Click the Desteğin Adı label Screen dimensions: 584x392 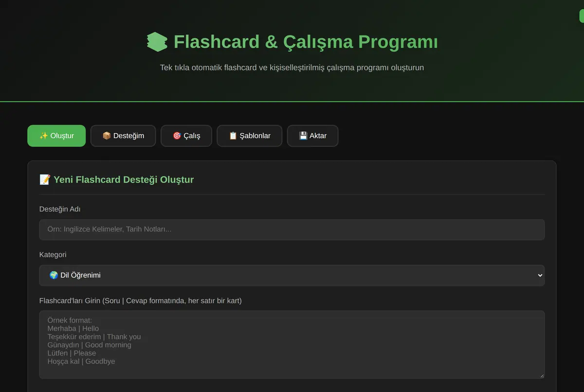pos(60,209)
